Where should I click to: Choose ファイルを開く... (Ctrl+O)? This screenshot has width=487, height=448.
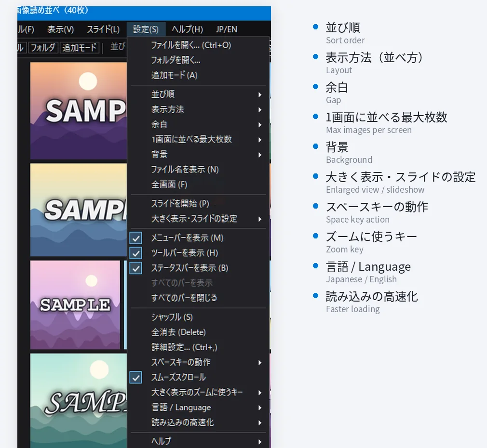coord(198,45)
